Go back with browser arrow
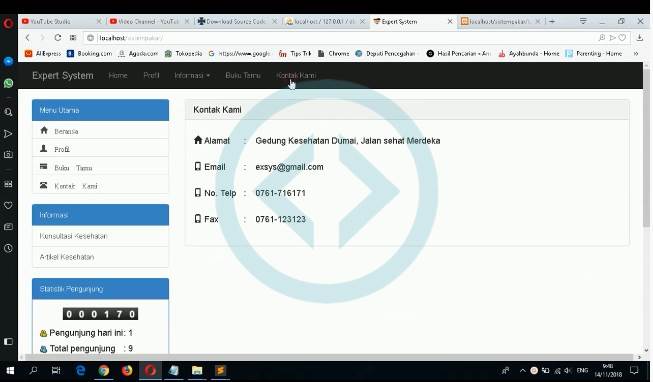The height and width of the screenshot is (382, 653). point(27,37)
